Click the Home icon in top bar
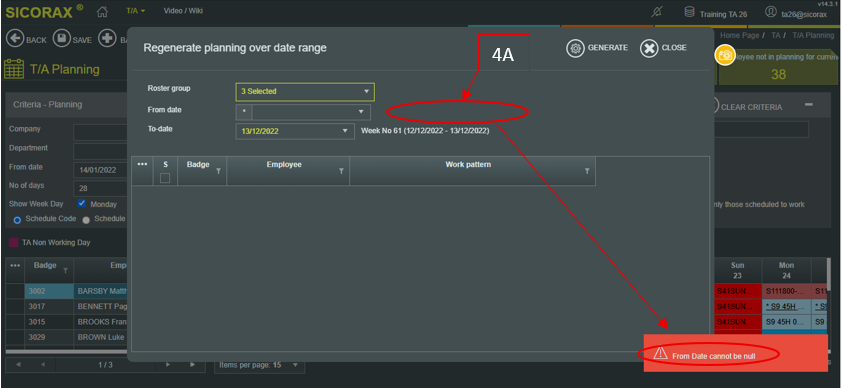The width and height of the screenshot is (842, 388). (x=102, y=11)
